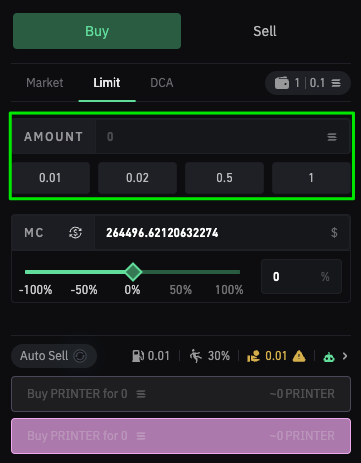Select the DCA order tab
This screenshot has width=361, height=463.
pos(162,83)
